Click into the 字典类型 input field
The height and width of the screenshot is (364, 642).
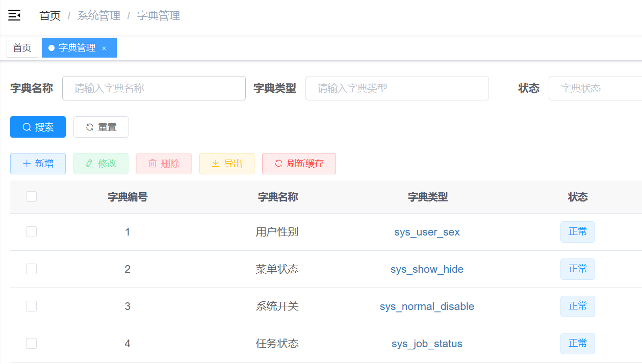pos(397,88)
